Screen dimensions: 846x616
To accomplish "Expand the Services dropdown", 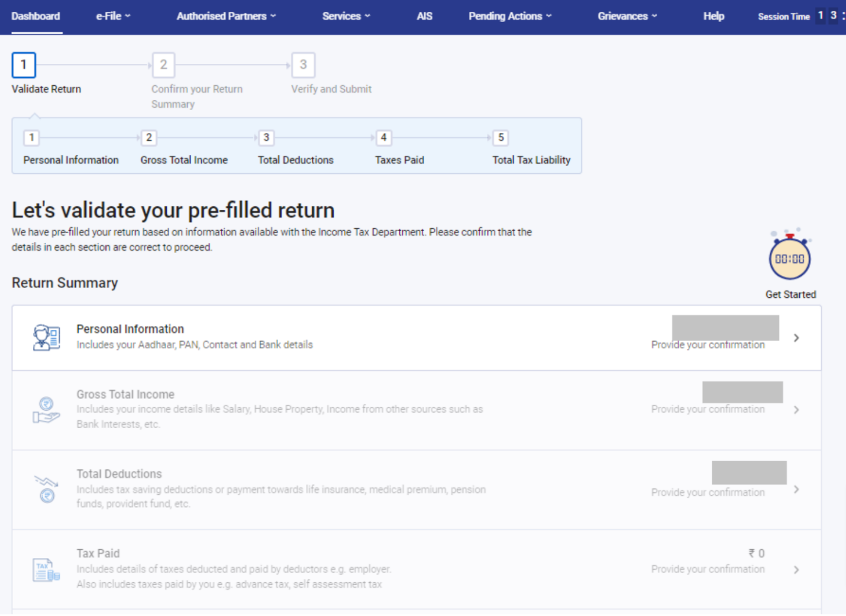I will [x=345, y=17].
